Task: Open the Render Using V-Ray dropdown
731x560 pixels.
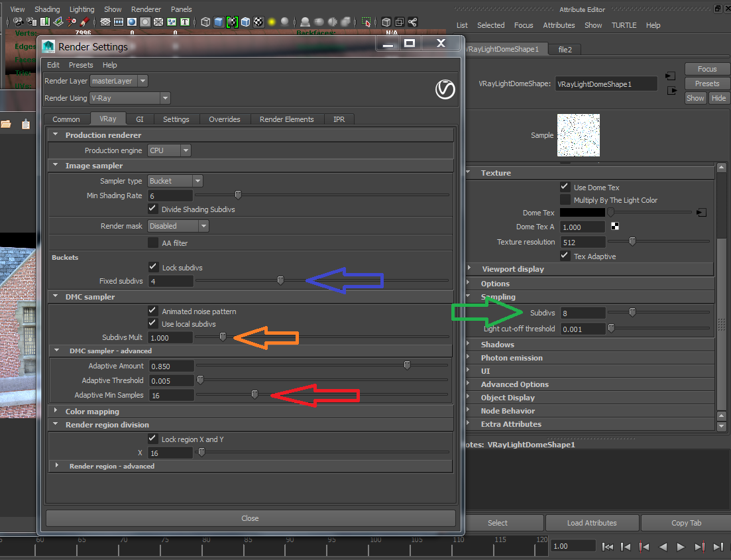Action: coord(129,98)
